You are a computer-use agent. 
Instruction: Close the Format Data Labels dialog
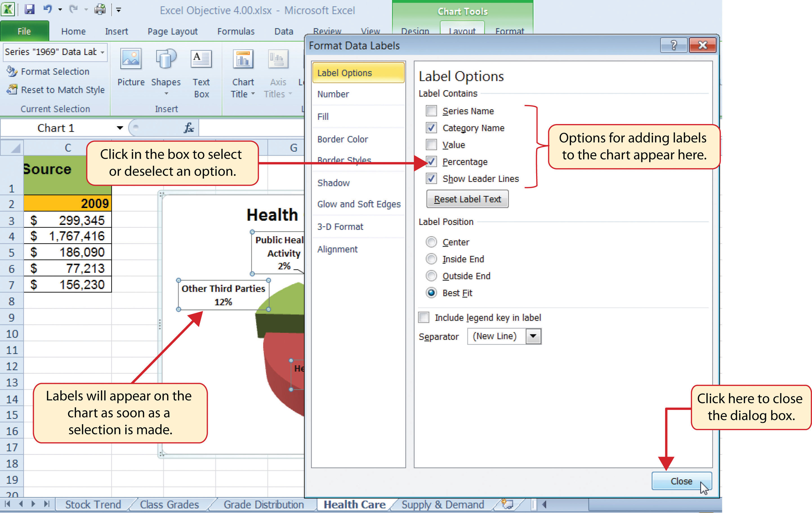[682, 481]
